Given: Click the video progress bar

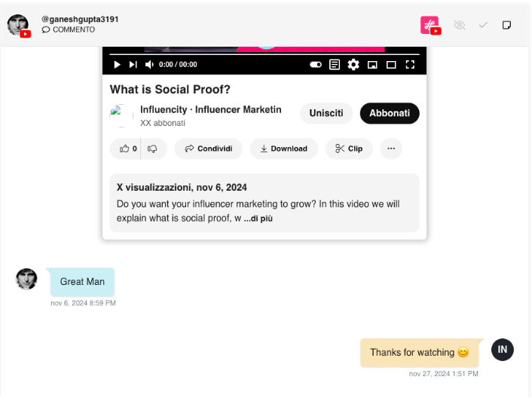Looking at the screenshot, I should [264, 54].
